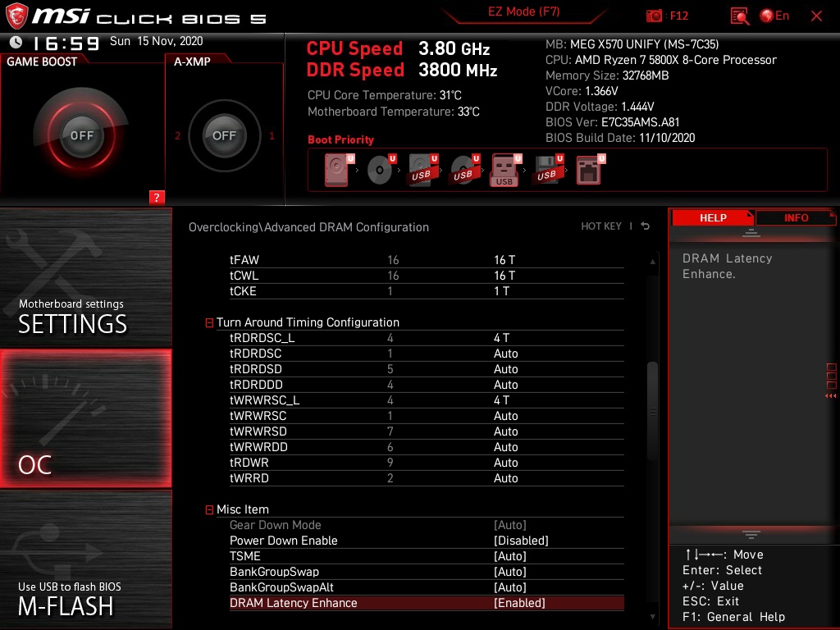Open the HOT KEY list
The image size is (840, 630).
pos(601,226)
